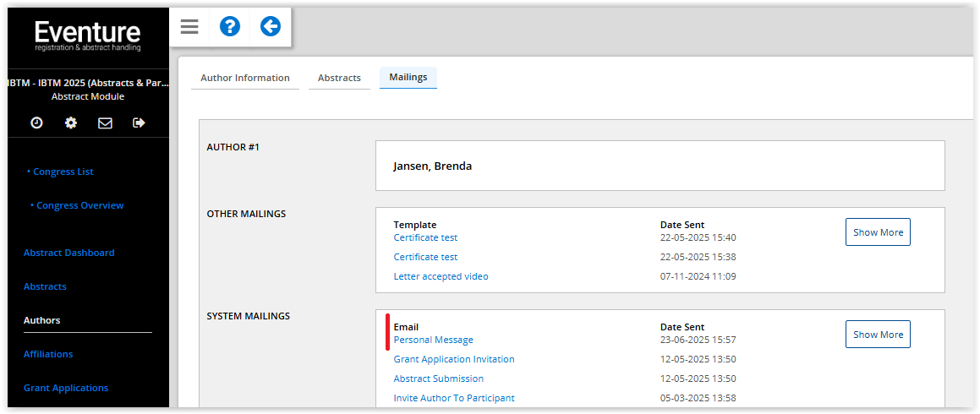Open the hamburger menu icon
This screenshot has width=980, height=414.
[189, 27]
